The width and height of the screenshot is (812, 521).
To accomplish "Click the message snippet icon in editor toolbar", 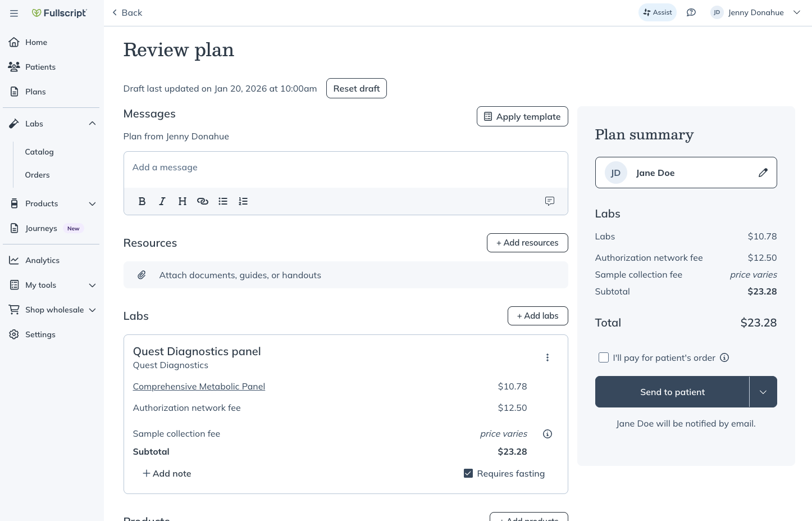I will pos(550,201).
